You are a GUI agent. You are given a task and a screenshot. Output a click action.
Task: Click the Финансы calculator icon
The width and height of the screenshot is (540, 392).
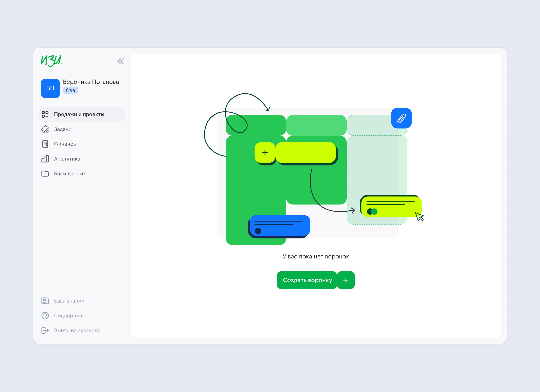click(45, 144)
